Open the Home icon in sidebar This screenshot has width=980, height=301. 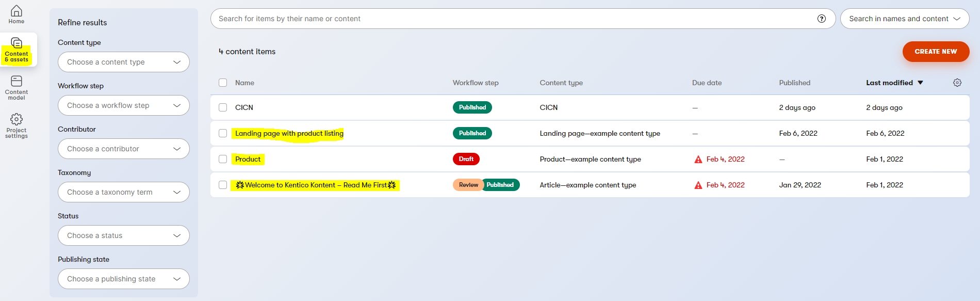click(x=17, y=11)
